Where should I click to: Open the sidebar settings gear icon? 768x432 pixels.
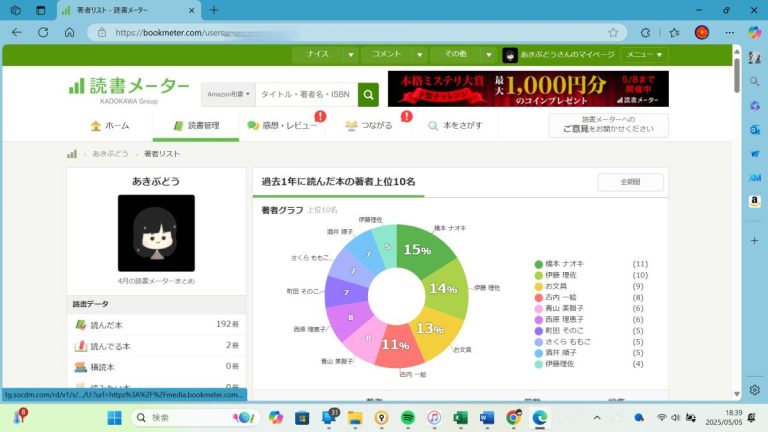pos(754,389)
